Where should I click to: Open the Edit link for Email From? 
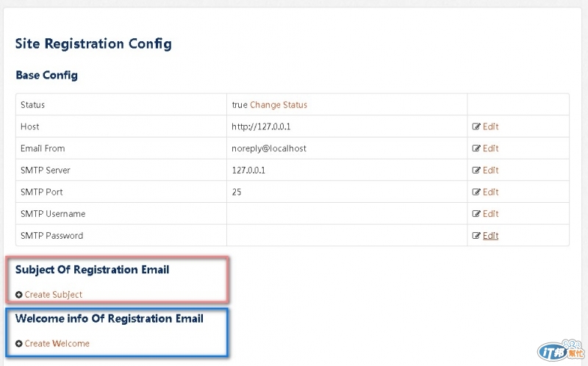490,148
